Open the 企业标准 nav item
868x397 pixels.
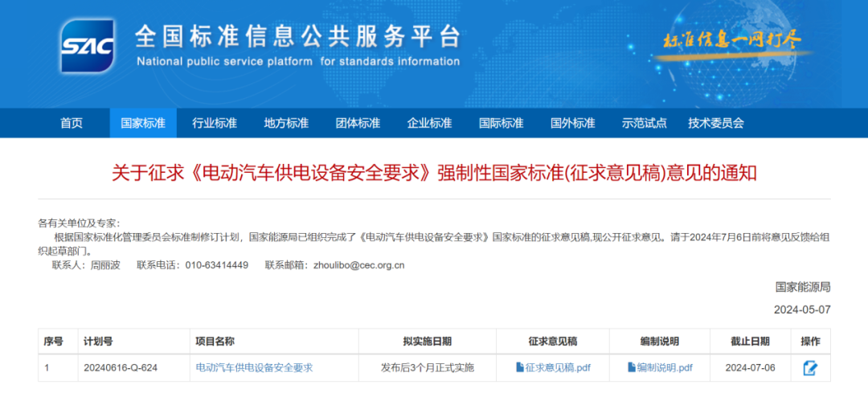(429, 123)
